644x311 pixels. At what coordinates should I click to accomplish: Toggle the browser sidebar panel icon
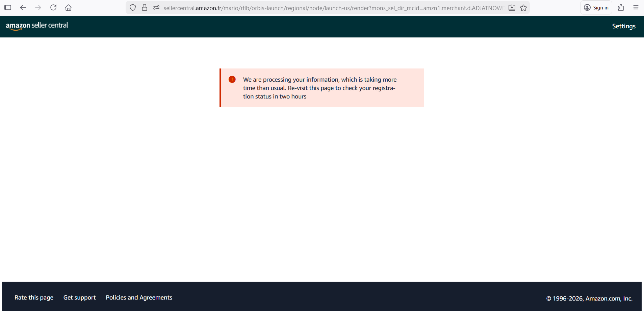8,7
